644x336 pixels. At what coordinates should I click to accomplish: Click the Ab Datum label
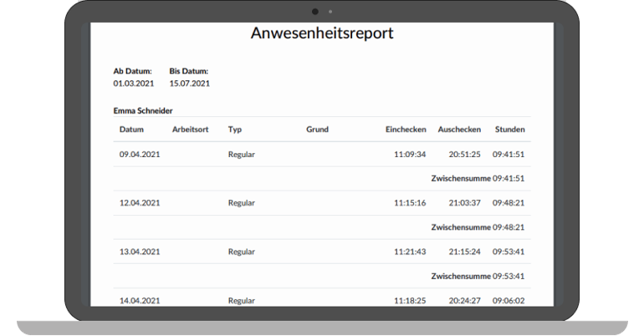[x=133, y=71]
